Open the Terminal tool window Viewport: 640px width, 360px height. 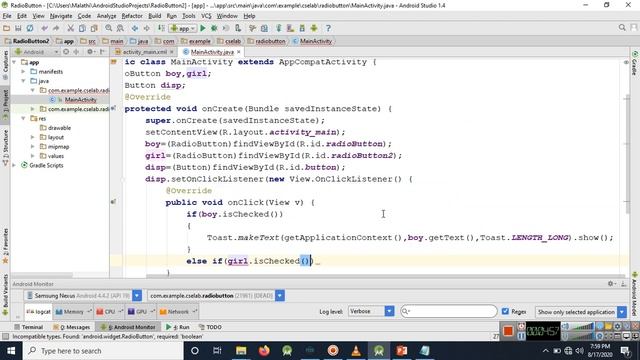[x=29, y=327]
